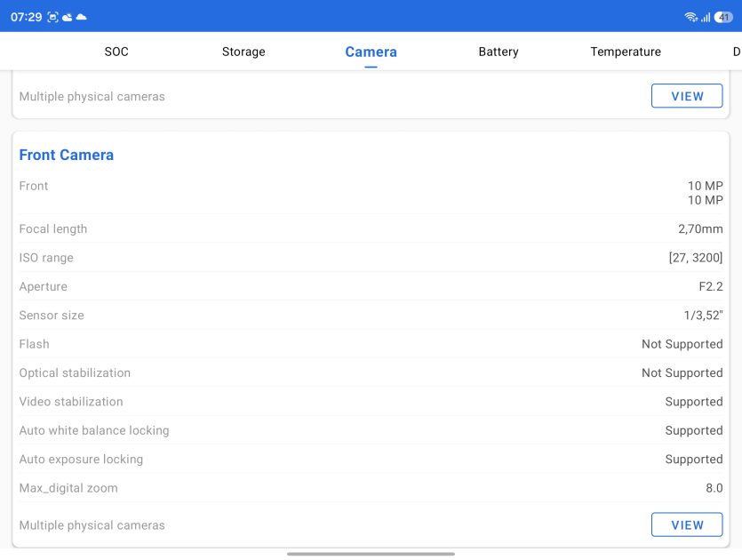
Task: View multiple physical cameras above Front Camera
Action: (x=687, y=96)
